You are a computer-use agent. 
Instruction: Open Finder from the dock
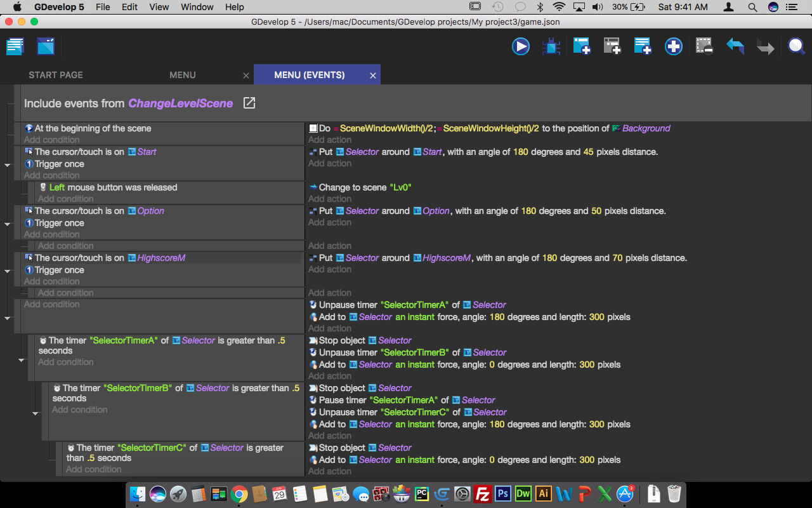137,494
